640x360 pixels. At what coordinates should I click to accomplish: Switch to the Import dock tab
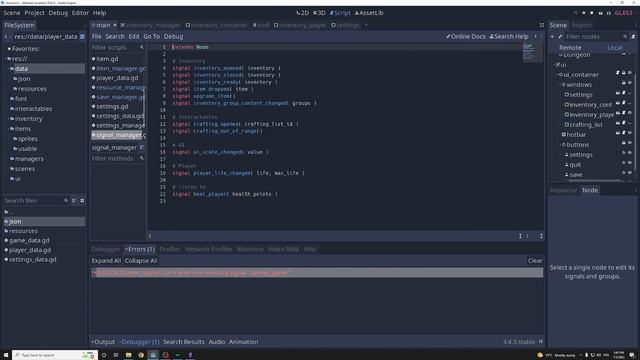(581, 25)
